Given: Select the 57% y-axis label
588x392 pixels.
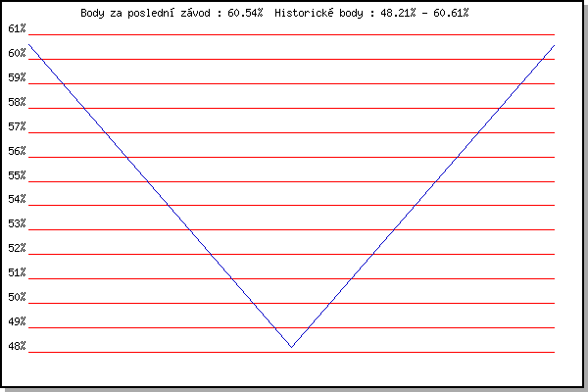Looking at the screenshot, I should point(17,126).
